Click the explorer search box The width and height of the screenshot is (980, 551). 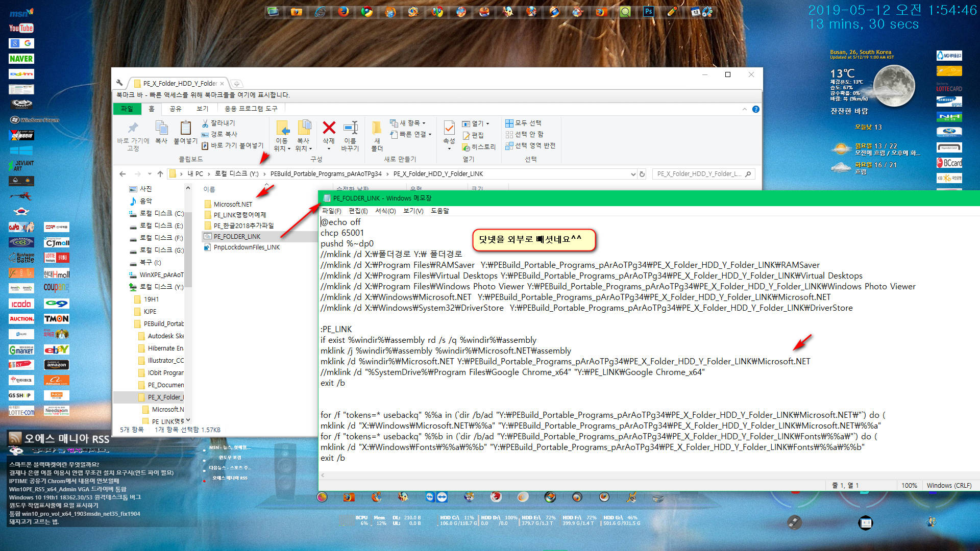704,174
